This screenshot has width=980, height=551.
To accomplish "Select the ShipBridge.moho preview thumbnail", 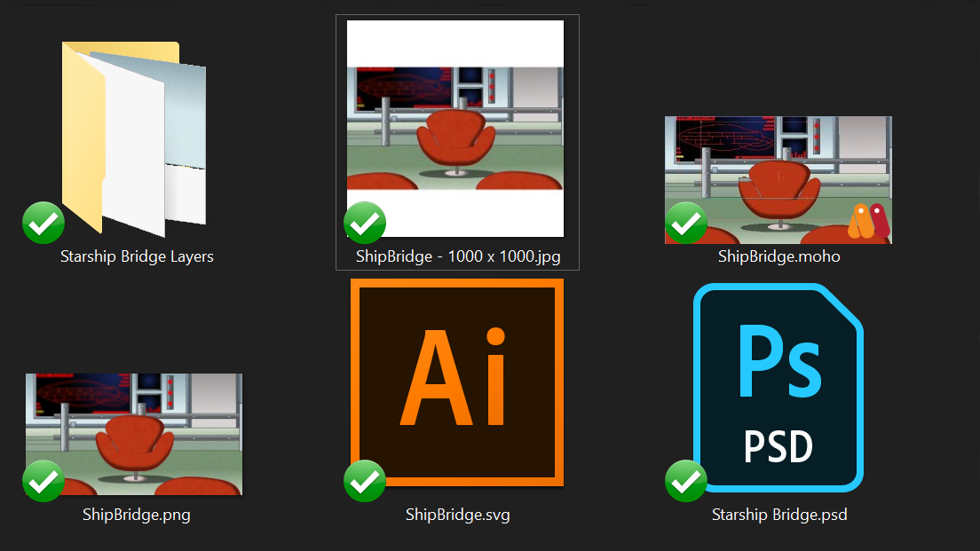I will tap(778, 179).
